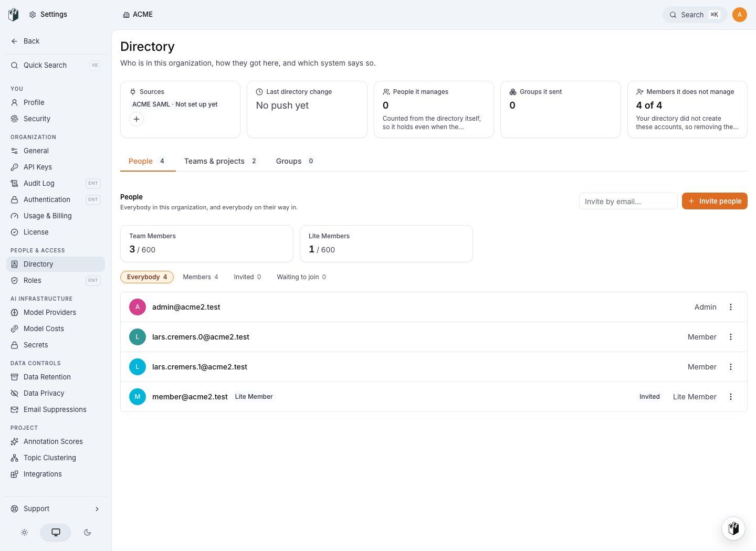Click the Model Costs coins icon
The height and width of the screenshot is (551, 756).
(x=15, y=329)
